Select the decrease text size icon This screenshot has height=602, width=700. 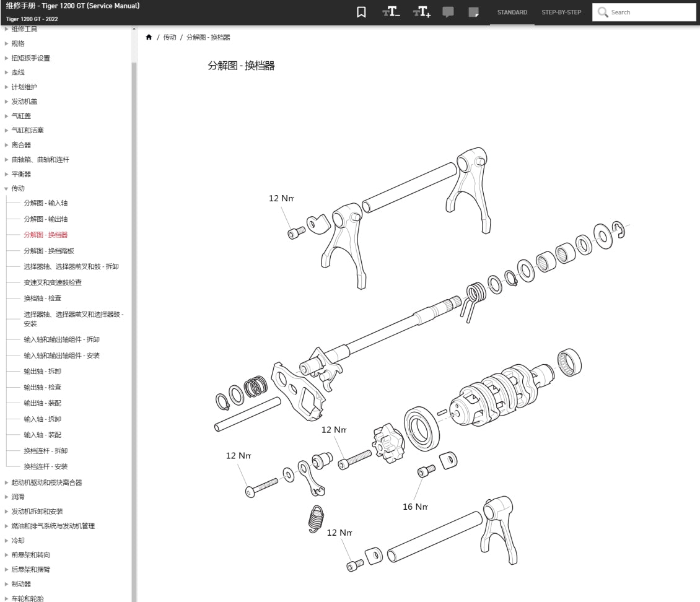click(390, 12)
